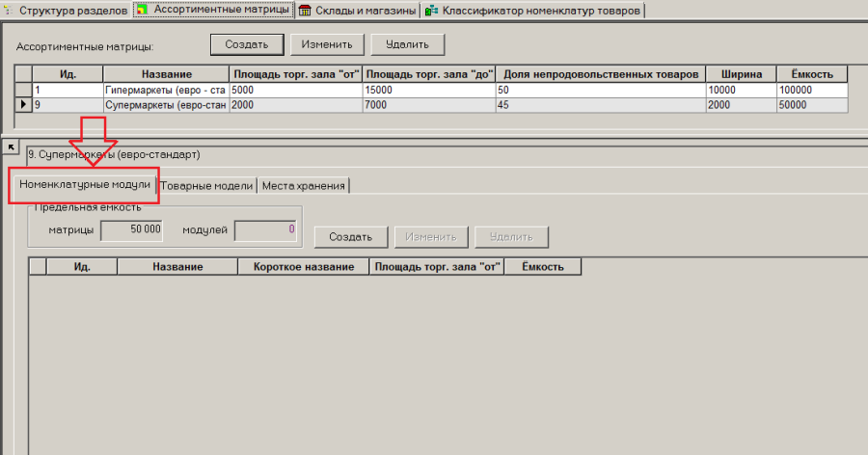Click Площадь торг. зала "до" column header
This screenshot has width=868, height=455.
coord(429,74)
